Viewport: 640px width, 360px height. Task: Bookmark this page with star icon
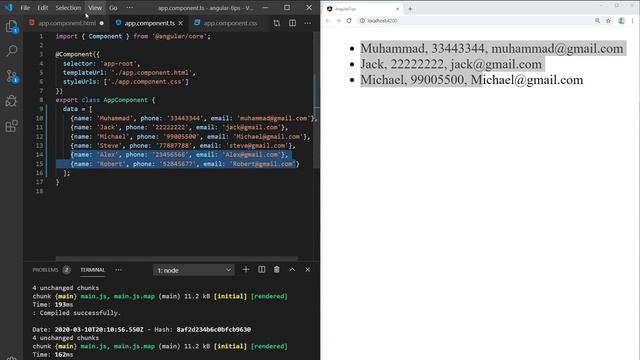(608, 20)
